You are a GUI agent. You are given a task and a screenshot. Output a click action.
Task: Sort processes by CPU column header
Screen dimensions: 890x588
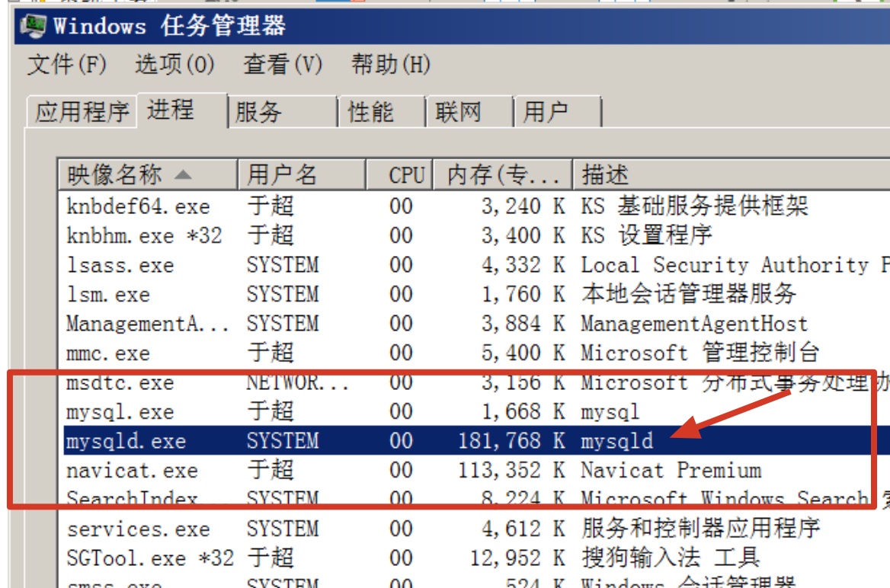click(x=405, y=174)
